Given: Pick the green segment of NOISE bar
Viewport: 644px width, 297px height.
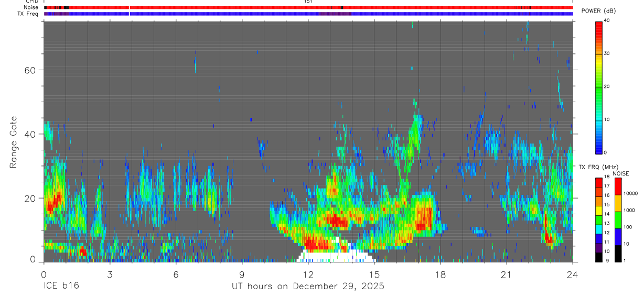Looking at the screenshot, I should point(618,219).
